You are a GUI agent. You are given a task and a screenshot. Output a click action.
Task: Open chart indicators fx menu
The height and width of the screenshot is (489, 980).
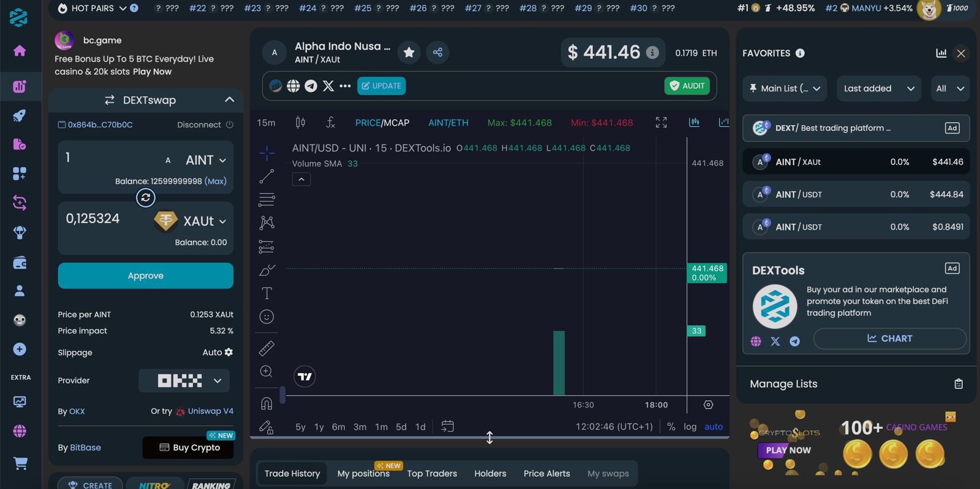(330, 123)
